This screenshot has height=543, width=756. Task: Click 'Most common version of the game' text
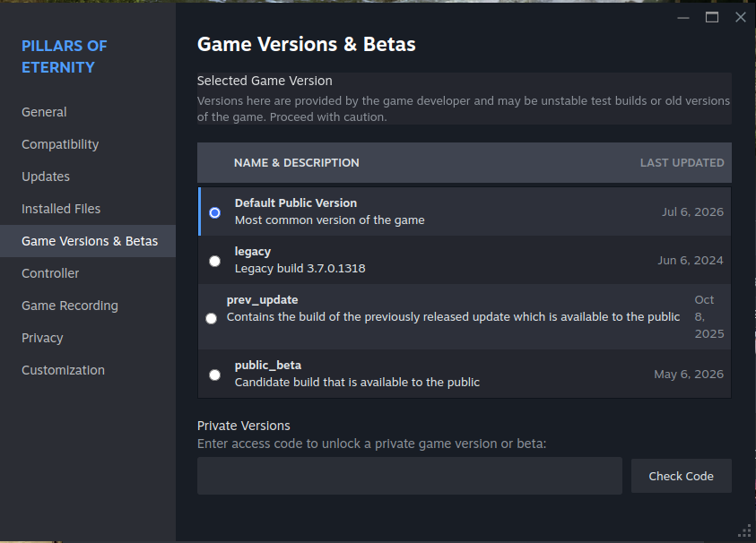[x=330, y=220]
